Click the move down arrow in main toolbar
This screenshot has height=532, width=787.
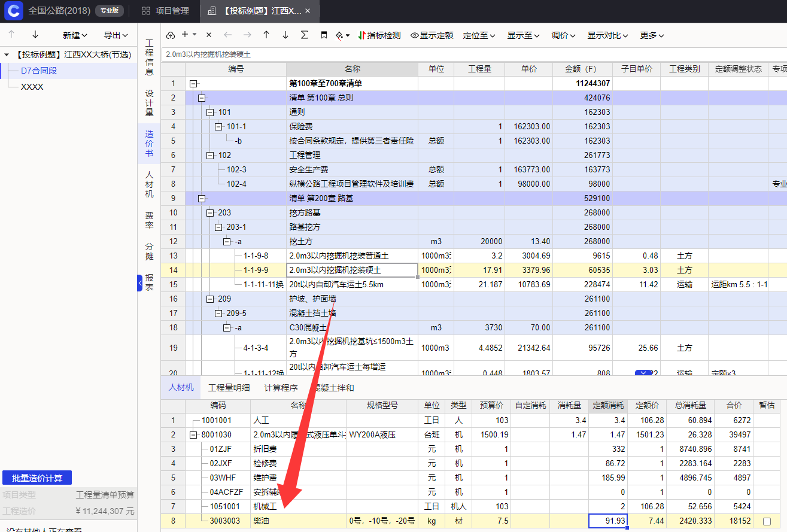(285, 35)
